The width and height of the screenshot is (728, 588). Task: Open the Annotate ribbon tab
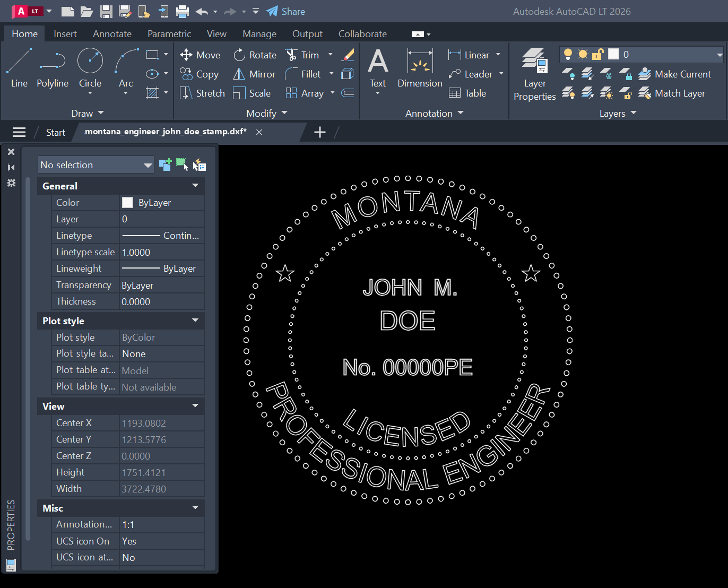112,33
